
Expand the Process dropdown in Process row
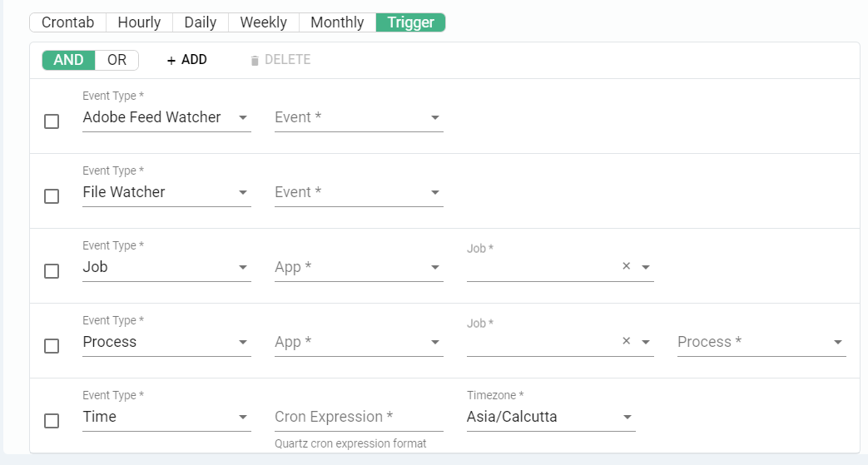[x=761, y=343]
